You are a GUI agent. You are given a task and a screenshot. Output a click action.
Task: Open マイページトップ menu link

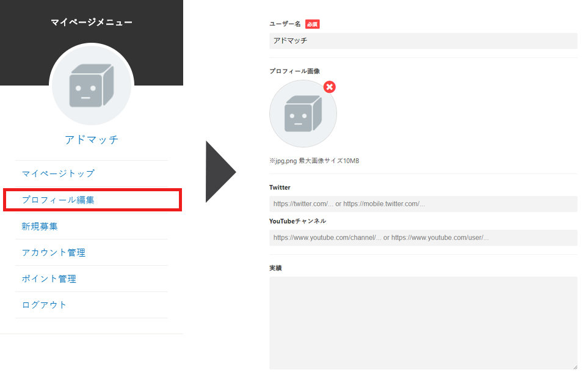58,174
